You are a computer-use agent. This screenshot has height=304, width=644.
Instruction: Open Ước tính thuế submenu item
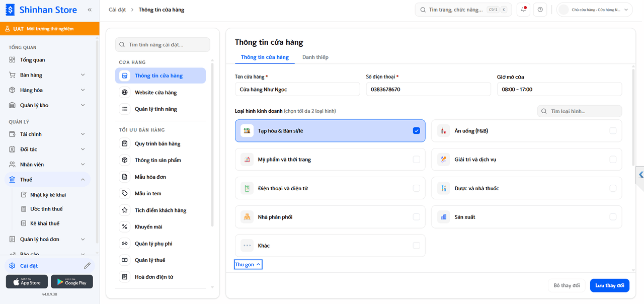coord(46,209)
